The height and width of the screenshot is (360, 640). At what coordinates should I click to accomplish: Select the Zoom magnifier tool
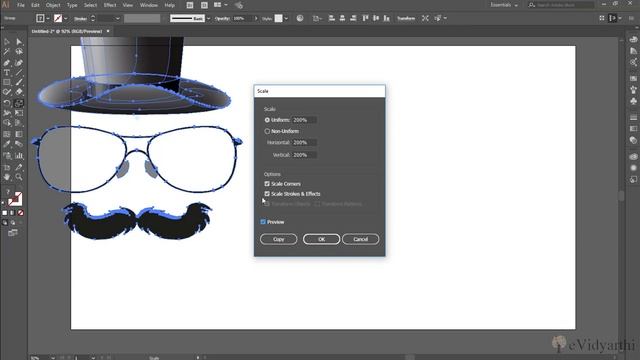[19, 177]
